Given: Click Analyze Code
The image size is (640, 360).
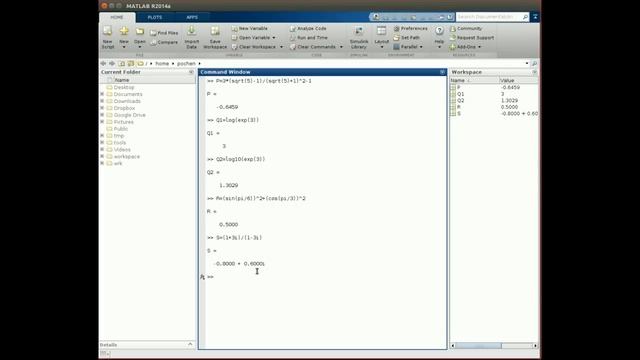Looking at the screenshot, I should pyautogui.click(x=308, y=29).
